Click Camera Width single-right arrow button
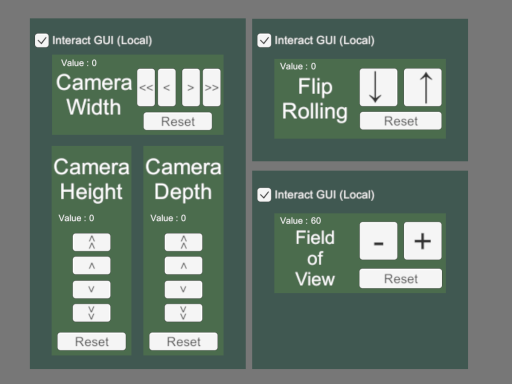The height and width of the screenshot is (384, 512). coord(191,87)
